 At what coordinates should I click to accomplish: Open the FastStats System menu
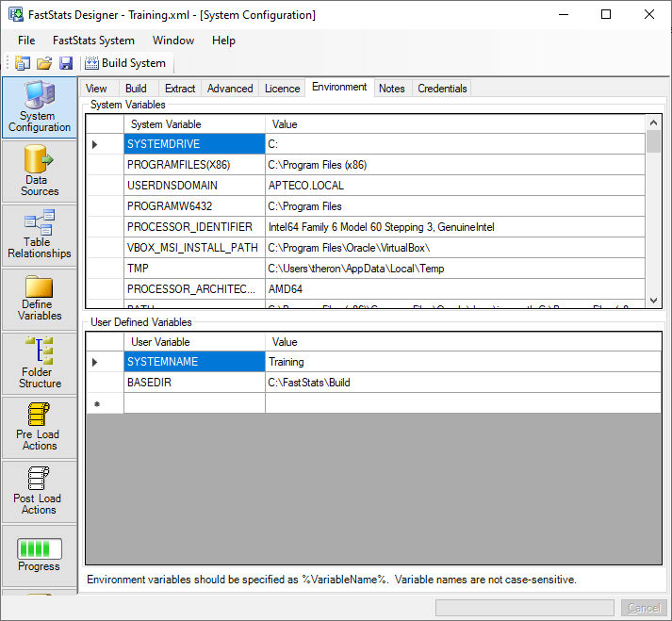click(x=93, y=41)
